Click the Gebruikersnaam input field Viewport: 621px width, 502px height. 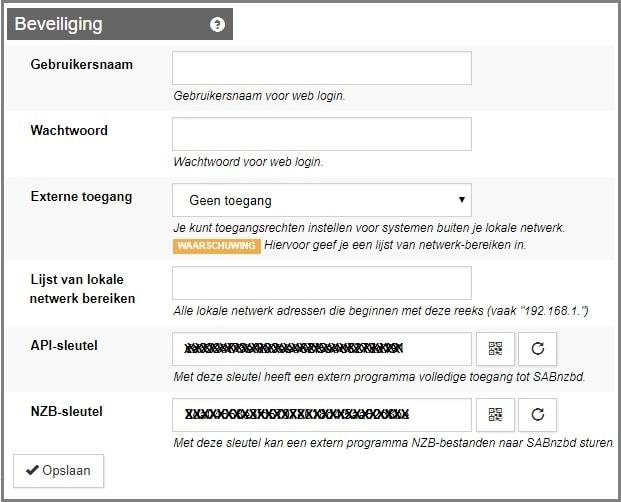click(321, 68)
